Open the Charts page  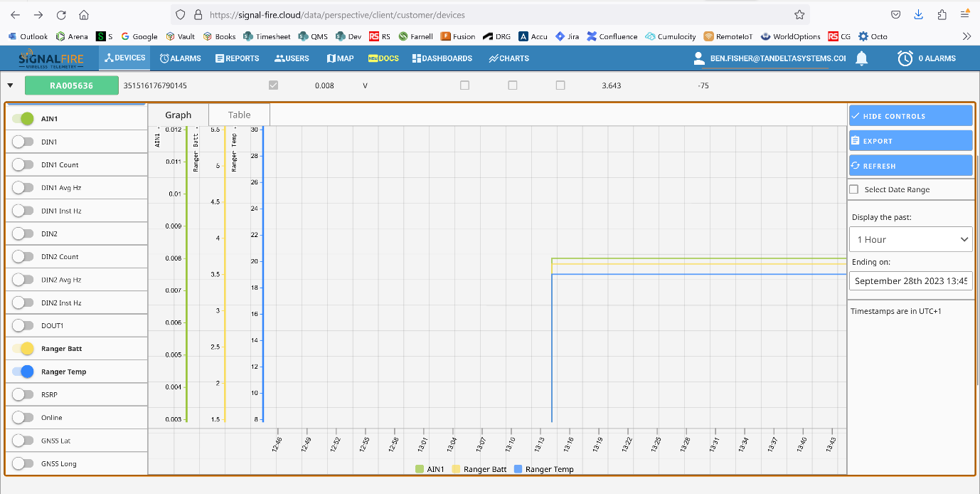tap(508, 58)
